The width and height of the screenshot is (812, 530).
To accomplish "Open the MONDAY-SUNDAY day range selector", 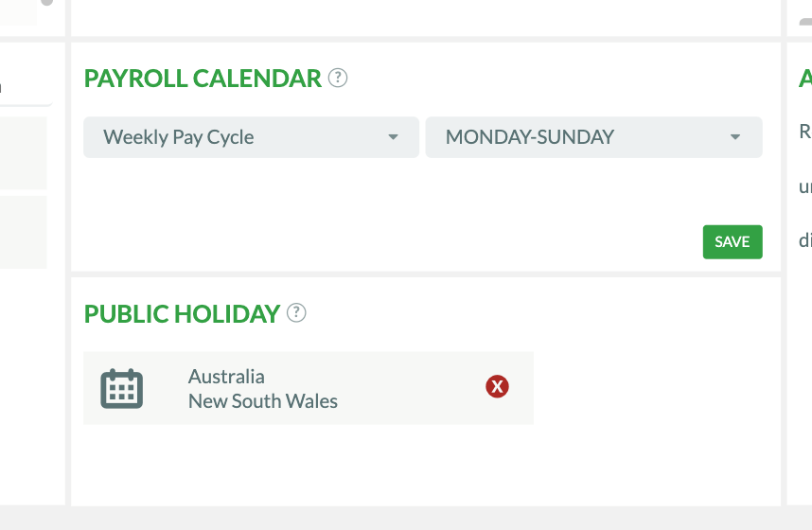I will (594, 137).
